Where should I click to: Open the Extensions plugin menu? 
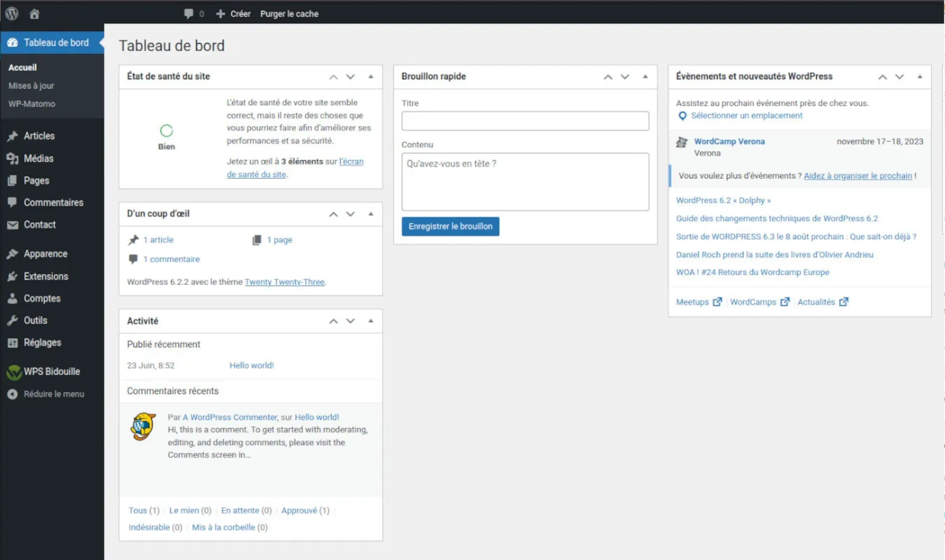point(45,276)
